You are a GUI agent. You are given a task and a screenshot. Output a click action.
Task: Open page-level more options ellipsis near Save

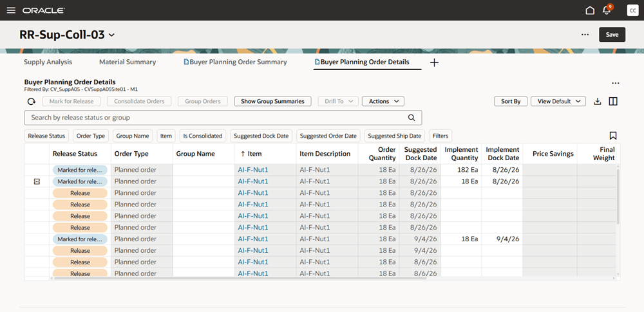pos(585,35)
